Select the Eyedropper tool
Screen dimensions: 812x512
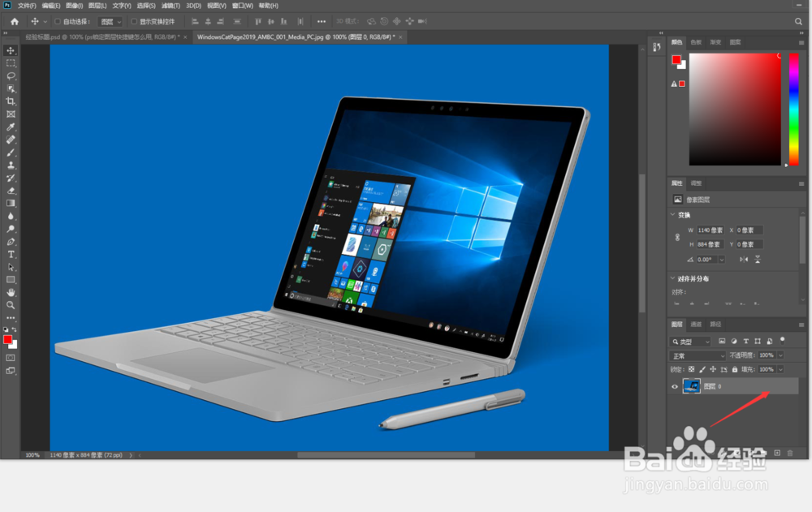11,127
